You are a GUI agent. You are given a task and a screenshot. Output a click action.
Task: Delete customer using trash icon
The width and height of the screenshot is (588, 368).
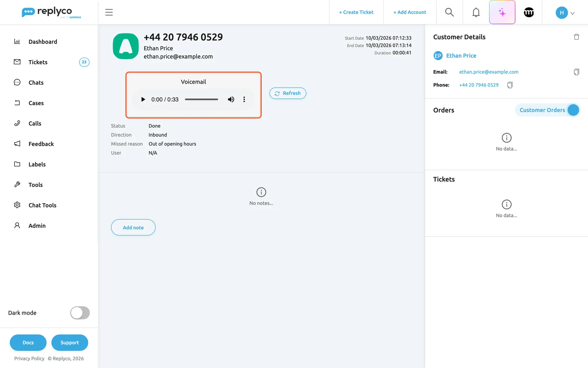(577, 37)
